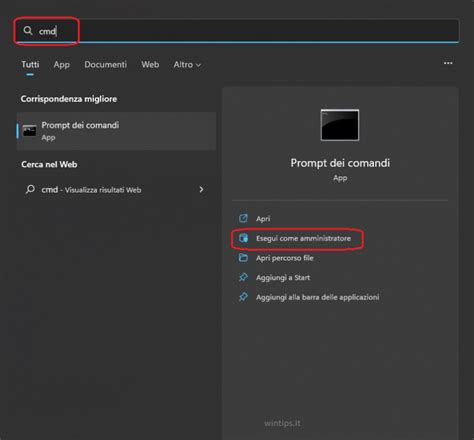Select the Tutti tab
474x440 pixels.
point(30,64)
